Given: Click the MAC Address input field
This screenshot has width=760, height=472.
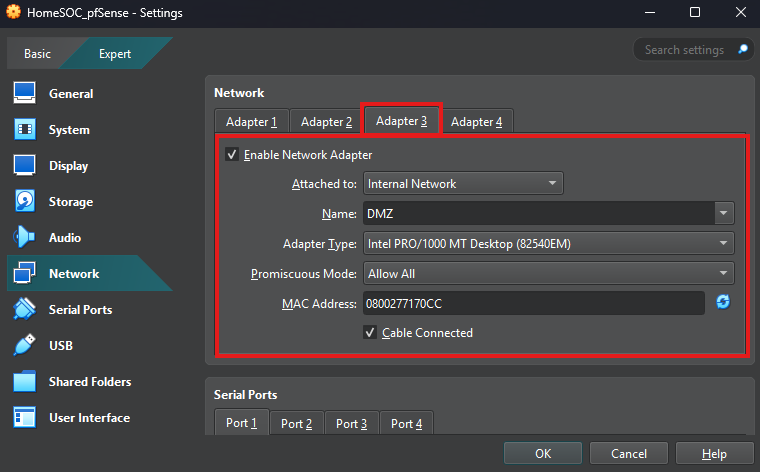Looking at the screenshot, I should pos(534,303).
